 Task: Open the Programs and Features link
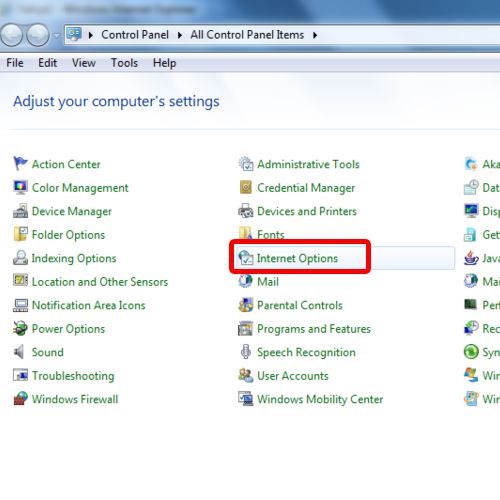point(314,329)
